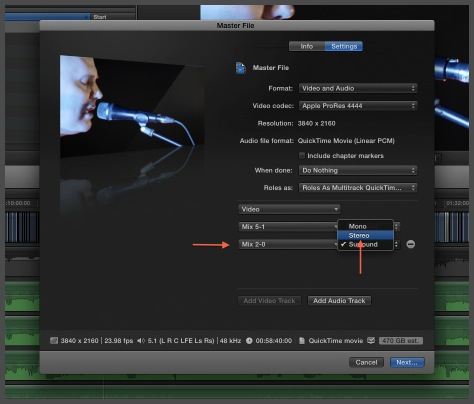The width and height of the screenshot is (474, 404).
Task: Expand the When done dropdown
Action: coord(358,170)
